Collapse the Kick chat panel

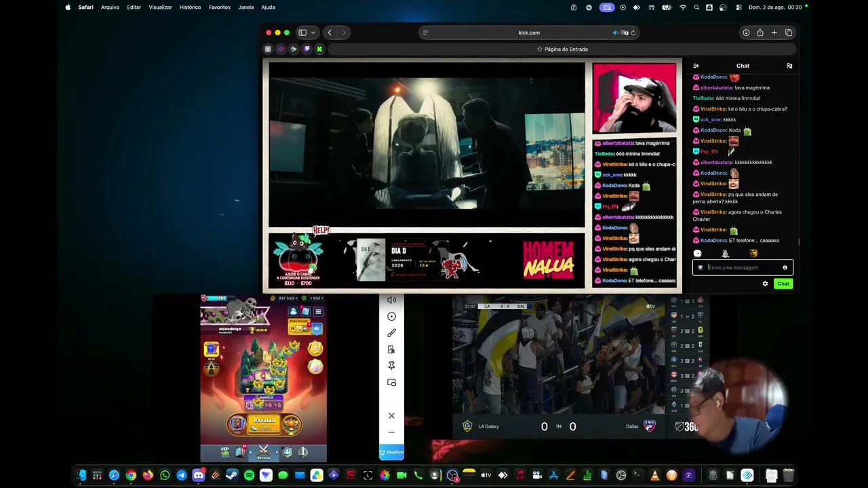(696, 66)
